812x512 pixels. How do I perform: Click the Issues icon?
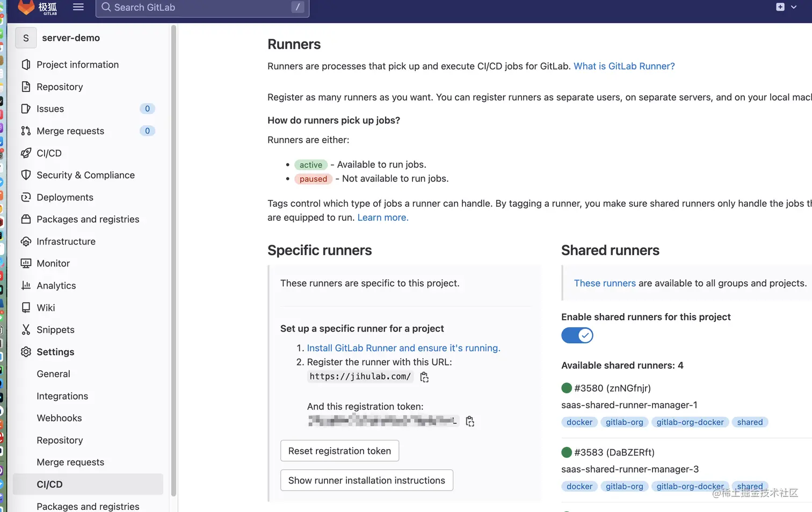point(26,109)
